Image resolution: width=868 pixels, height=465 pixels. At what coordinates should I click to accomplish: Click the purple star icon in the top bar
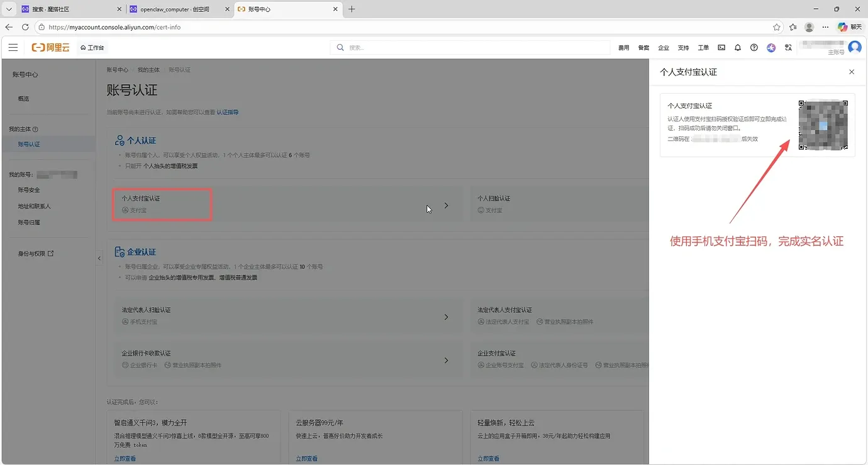click(771, 47)
